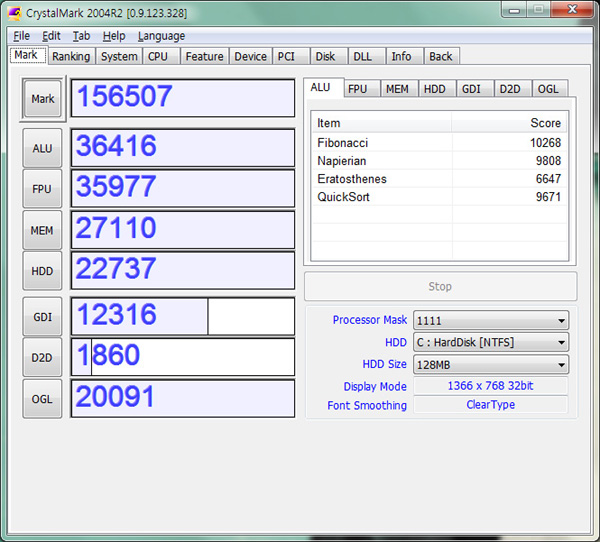Click the Display Mode value 1366 x 768 32bit
The width and height of the screenshot is (600, 542).
(x=491, y=385)
